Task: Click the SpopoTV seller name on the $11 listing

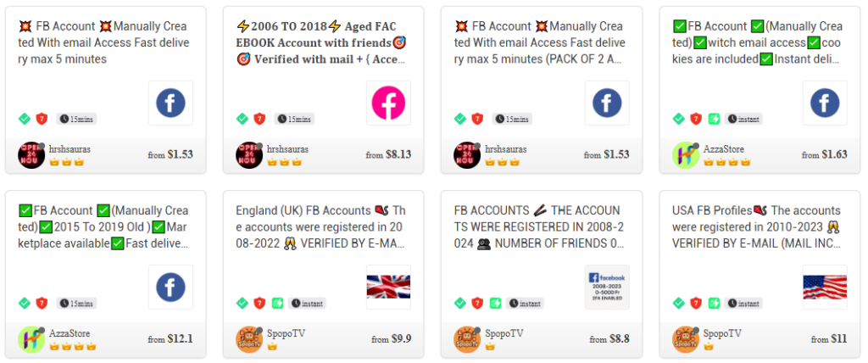Action: (x=722, y=333)
